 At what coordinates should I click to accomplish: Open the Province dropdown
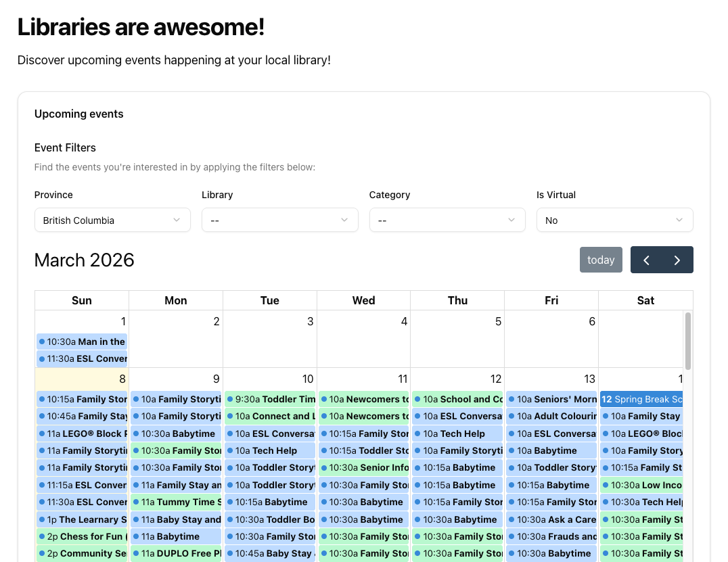click(x=112, y=220)
